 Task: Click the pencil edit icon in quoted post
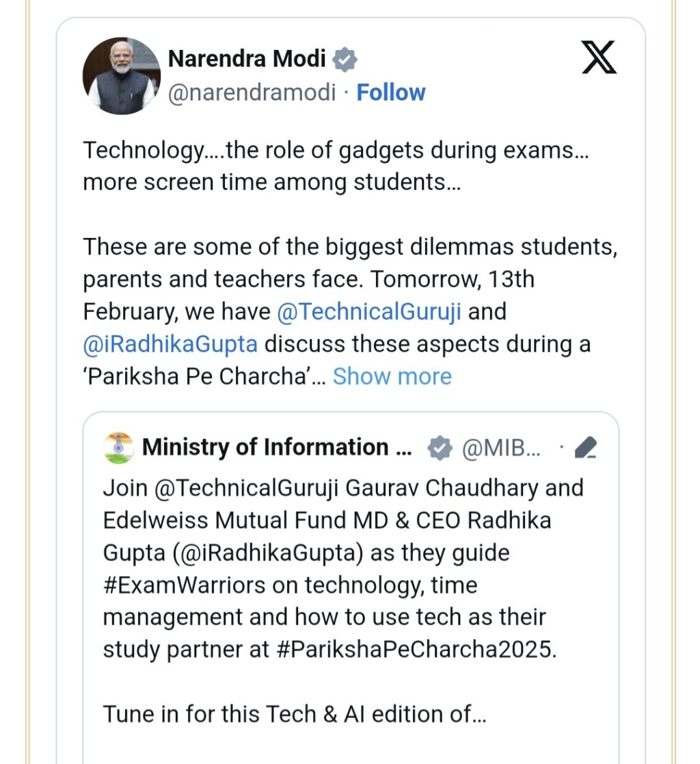[x=586, y=447]
